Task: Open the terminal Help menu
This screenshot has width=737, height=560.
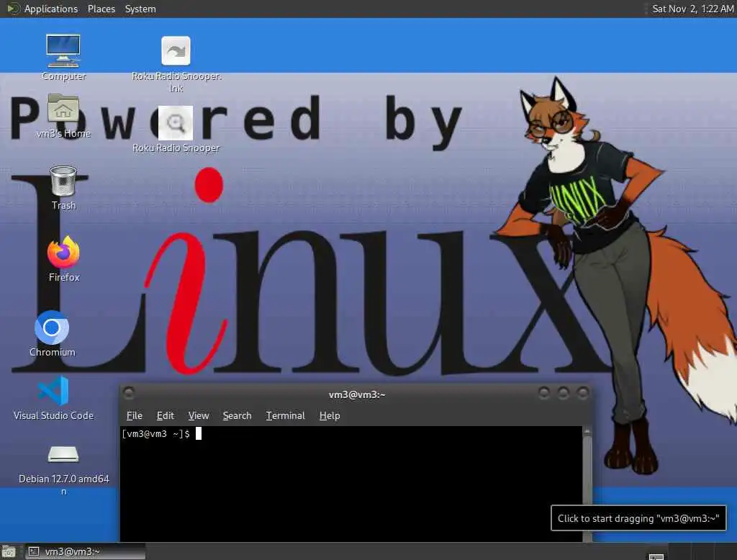Action: click(330, 415)
